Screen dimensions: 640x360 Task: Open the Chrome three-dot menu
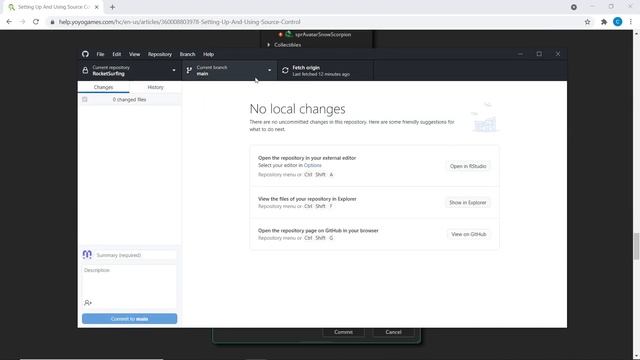click(631, 22)
